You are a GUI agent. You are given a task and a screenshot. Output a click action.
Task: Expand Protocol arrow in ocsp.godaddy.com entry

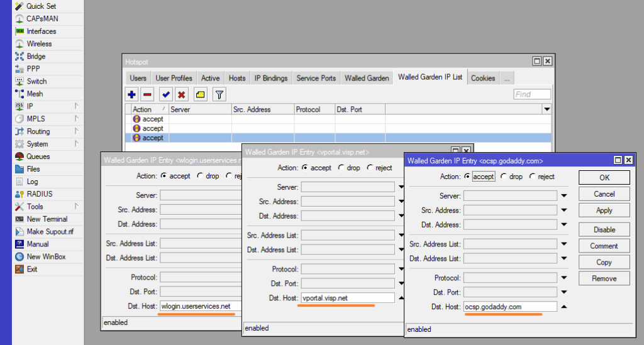click(x=564, y=278)
